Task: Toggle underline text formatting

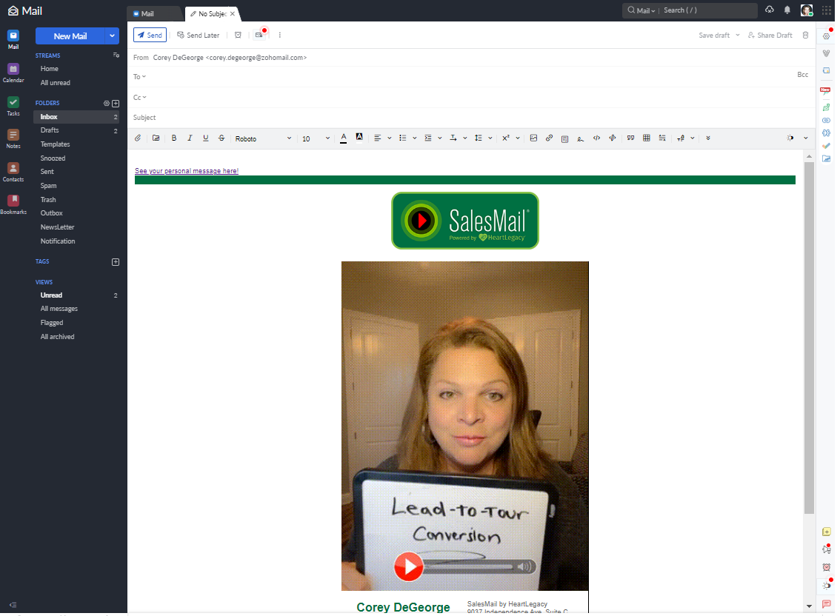Action: click(x=205, y=138)
